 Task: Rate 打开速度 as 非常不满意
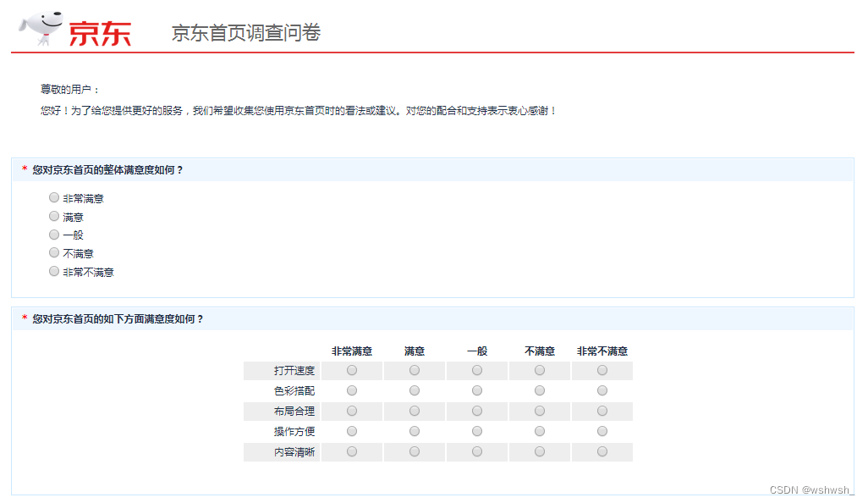click(602, 370)
